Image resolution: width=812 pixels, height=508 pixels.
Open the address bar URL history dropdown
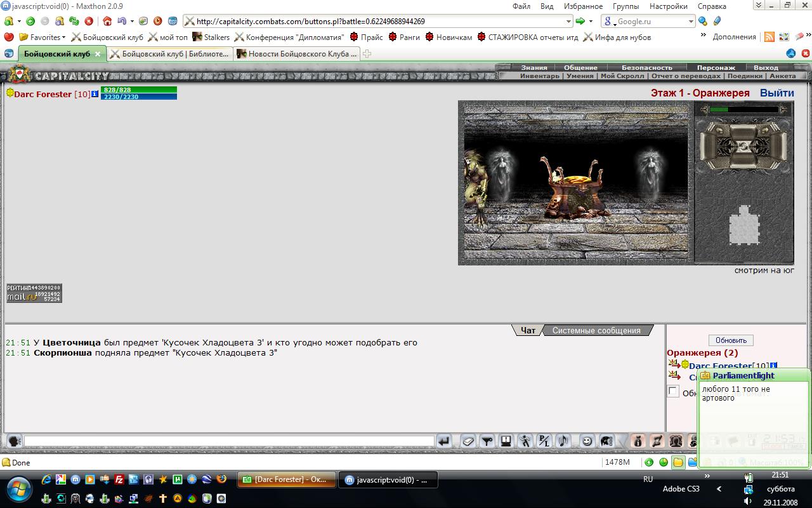pos(568,21)
